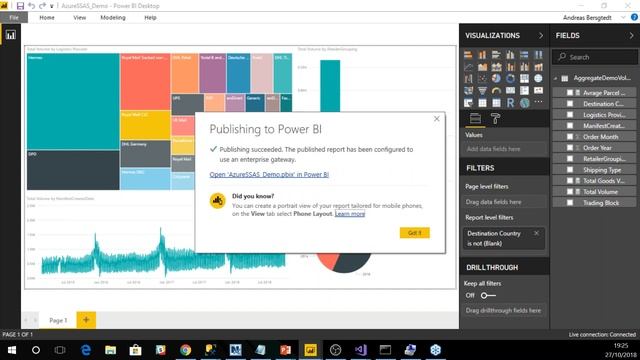Open the Fields well tab icon

tap(475, 119)
